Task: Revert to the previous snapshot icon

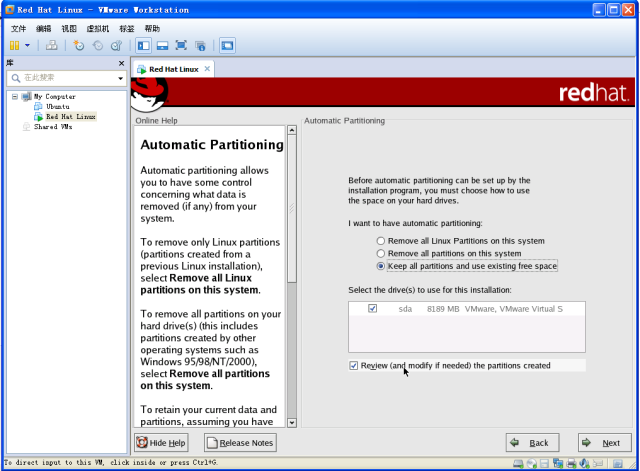Action: point(98,45)
